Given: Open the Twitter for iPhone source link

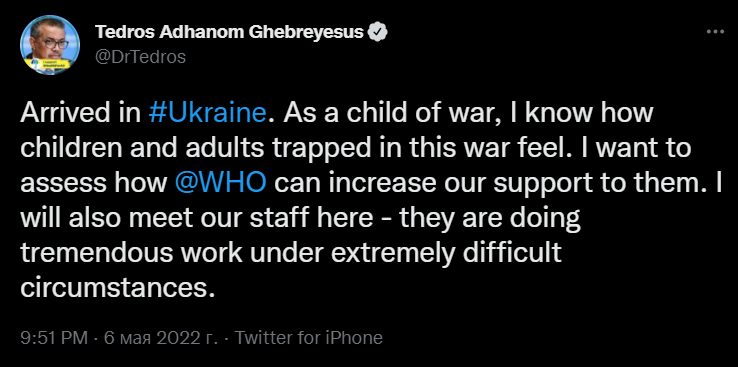Looking at the screenshot, I should click(309, 338).
